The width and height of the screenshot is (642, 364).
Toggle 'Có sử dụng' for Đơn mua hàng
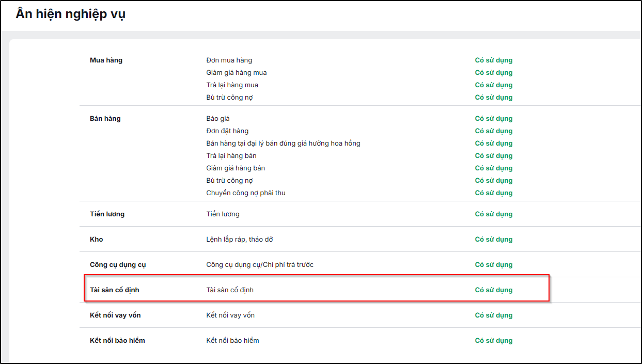pos(494,60)
